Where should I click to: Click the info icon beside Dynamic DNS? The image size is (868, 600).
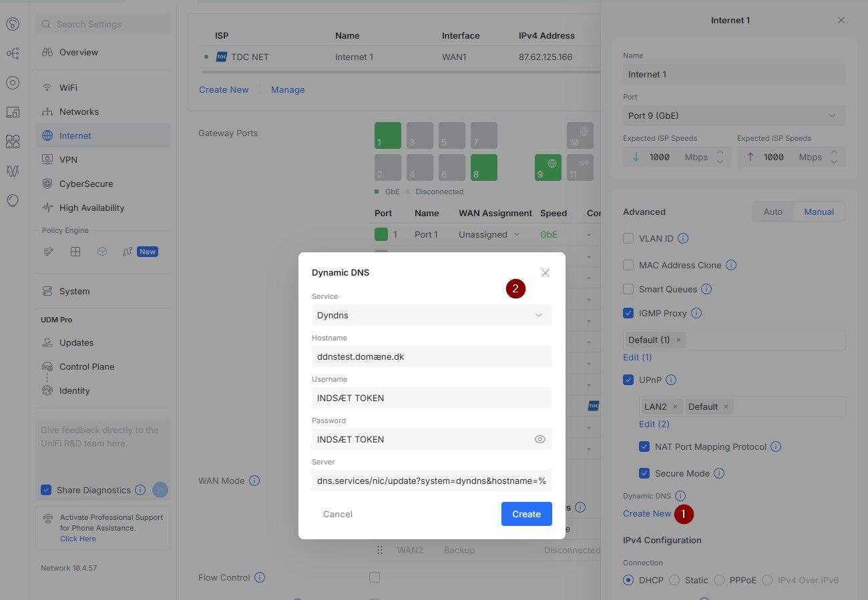pyautogui.click(x=680, y=496)
